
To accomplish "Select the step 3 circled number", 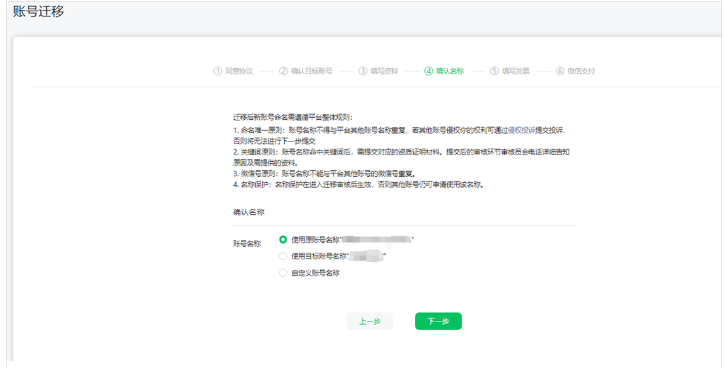I will pyautogui.click(x=363, y=71).
